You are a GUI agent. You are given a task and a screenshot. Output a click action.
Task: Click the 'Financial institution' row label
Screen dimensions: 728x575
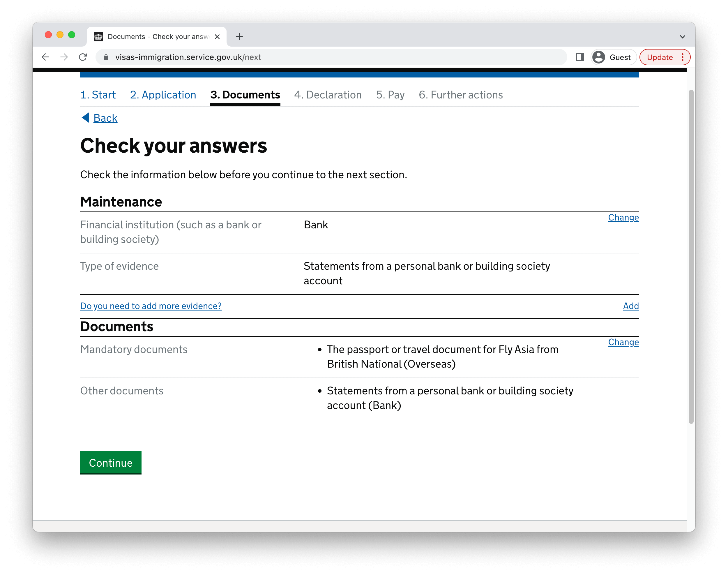(171, 232)
